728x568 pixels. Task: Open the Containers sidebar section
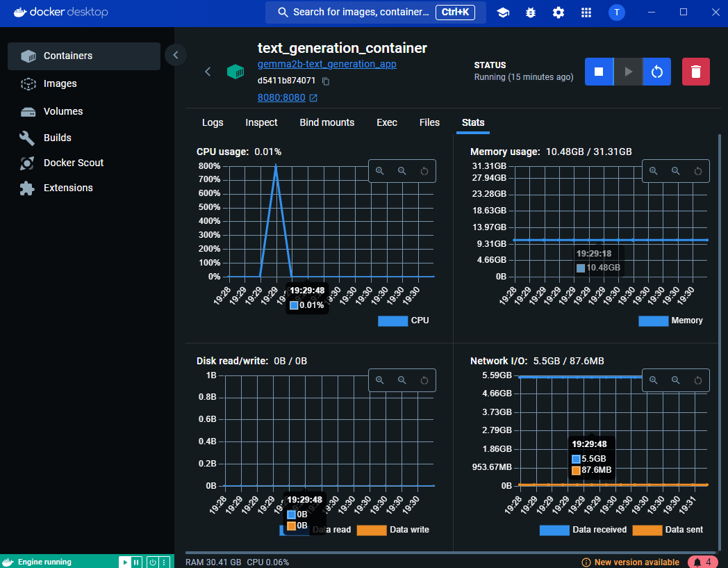84,56
